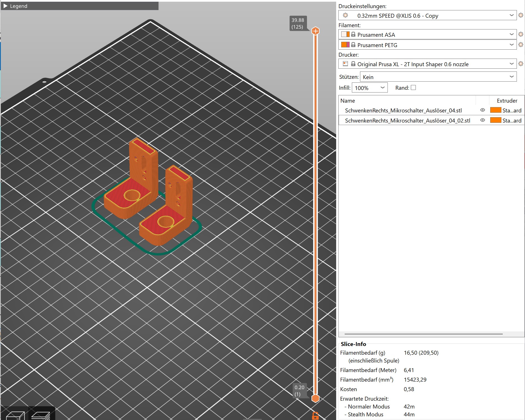
Task: Switch to 3D editor view cube icon
Action: coord(15,416)
